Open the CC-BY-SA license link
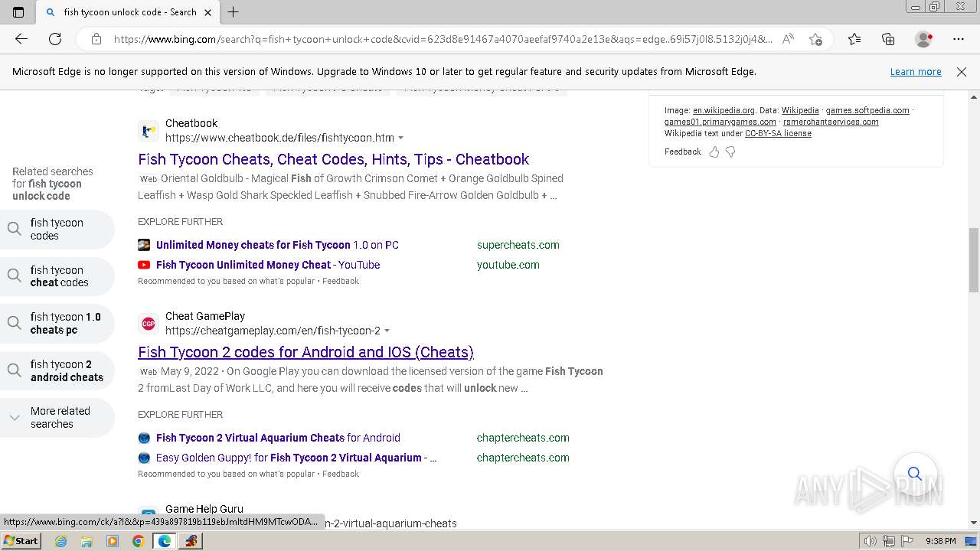Viewport: 980px width, 551px height. [x=778, y=133]
